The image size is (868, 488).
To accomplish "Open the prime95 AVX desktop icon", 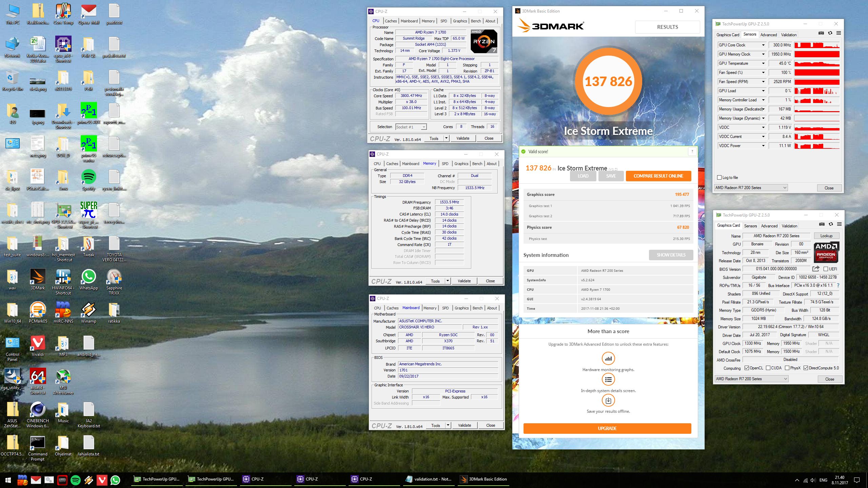I will click(x=88, y=114).
